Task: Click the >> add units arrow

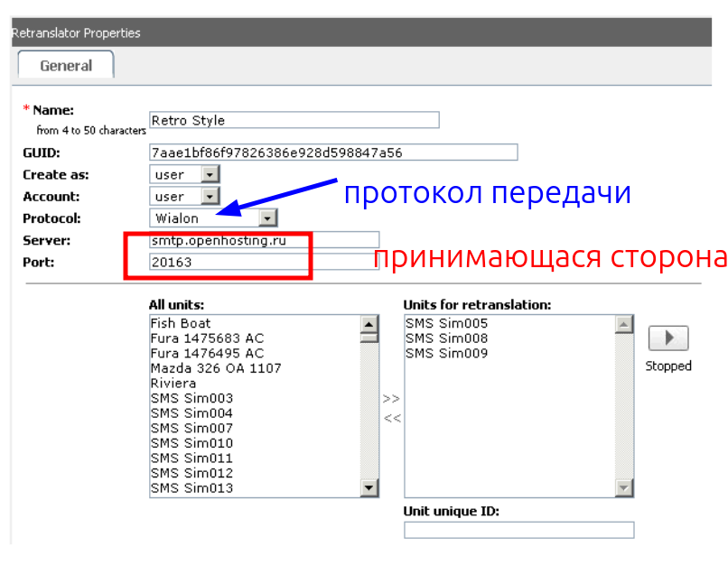Action: click(x=391, y=398)
